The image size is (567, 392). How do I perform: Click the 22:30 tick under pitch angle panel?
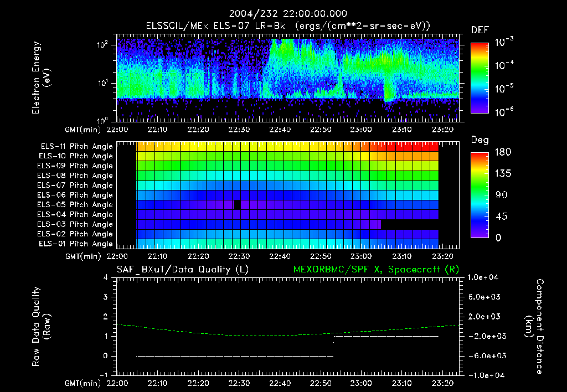point(239,256)
